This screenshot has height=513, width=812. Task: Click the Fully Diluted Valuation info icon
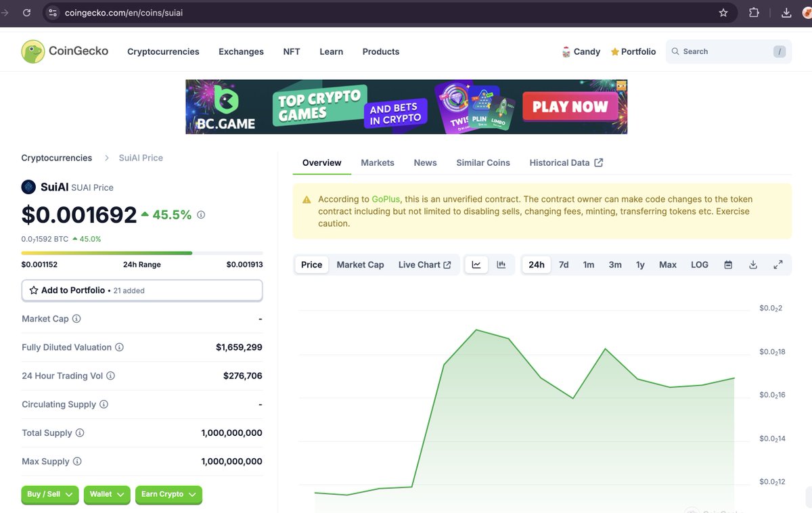click(x=119, y=347)
